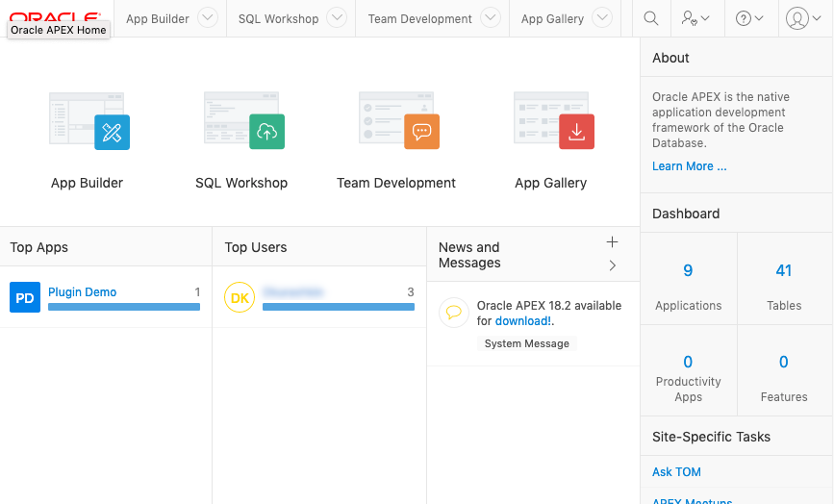The image size is (834, 504).
Task: Click the App Builder label under the icon
Action: [87, 183]
